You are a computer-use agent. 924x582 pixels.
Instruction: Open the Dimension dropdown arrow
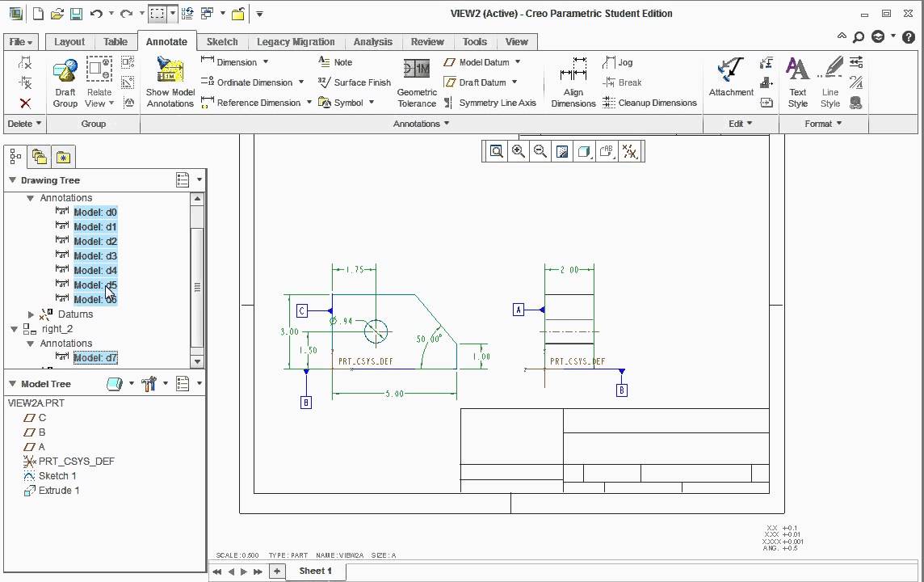tap(266, 62)
